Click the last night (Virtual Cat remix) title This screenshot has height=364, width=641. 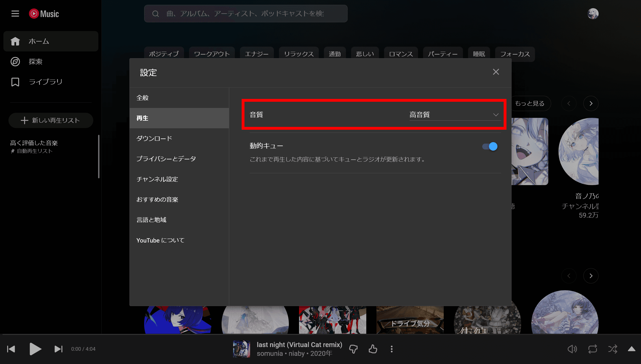pyautogui.click(x=299, y=345)
